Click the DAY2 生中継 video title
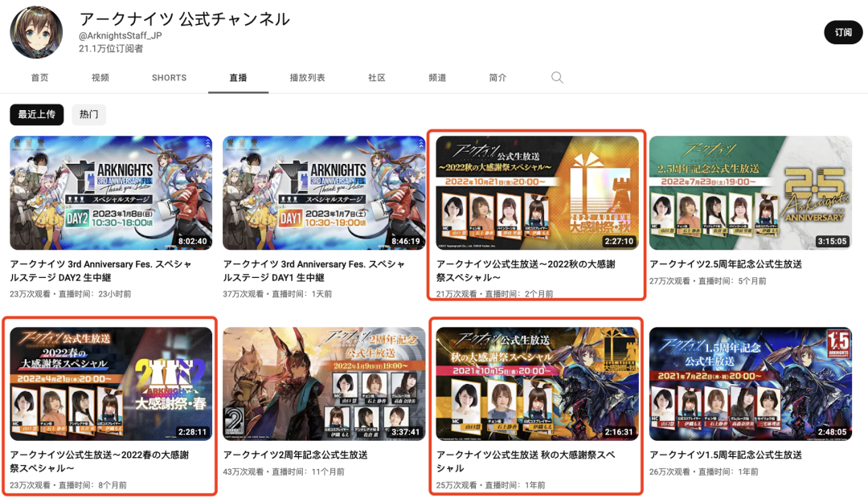Image resolution: width=868 pixels, height=498 pixels. [x=100, y=271]
